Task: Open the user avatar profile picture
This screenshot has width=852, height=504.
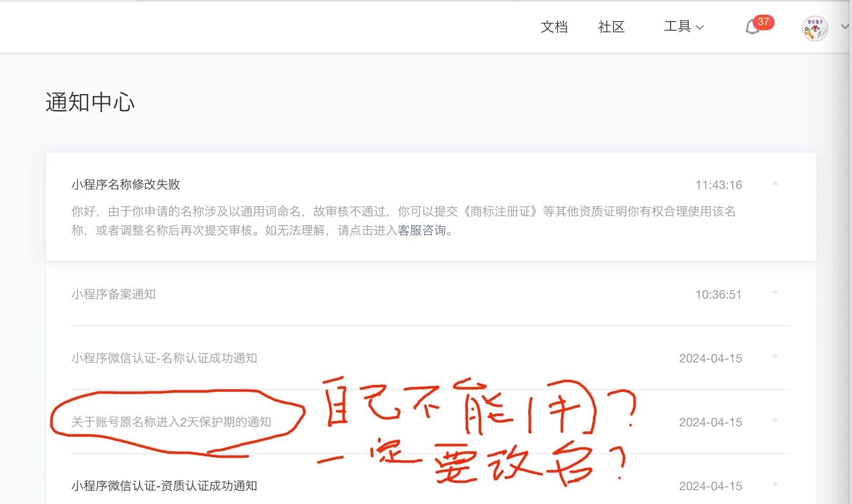Action: 815,28
